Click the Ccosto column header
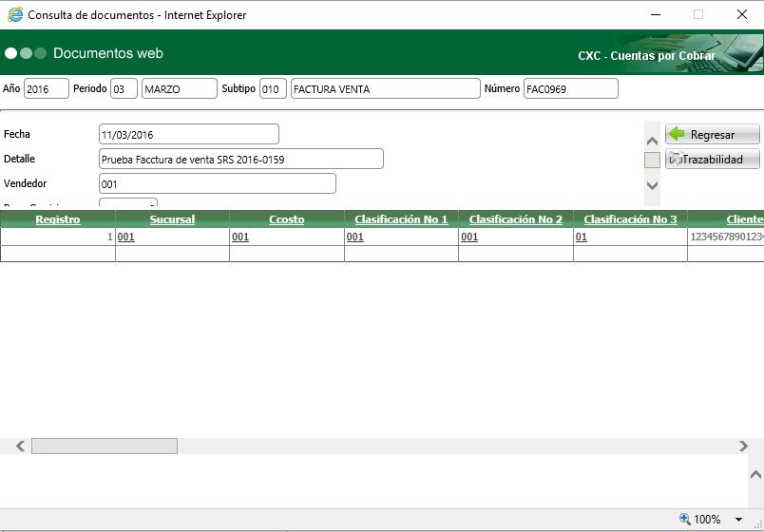This screenshot has height=532, width=764. coord(286,219)
